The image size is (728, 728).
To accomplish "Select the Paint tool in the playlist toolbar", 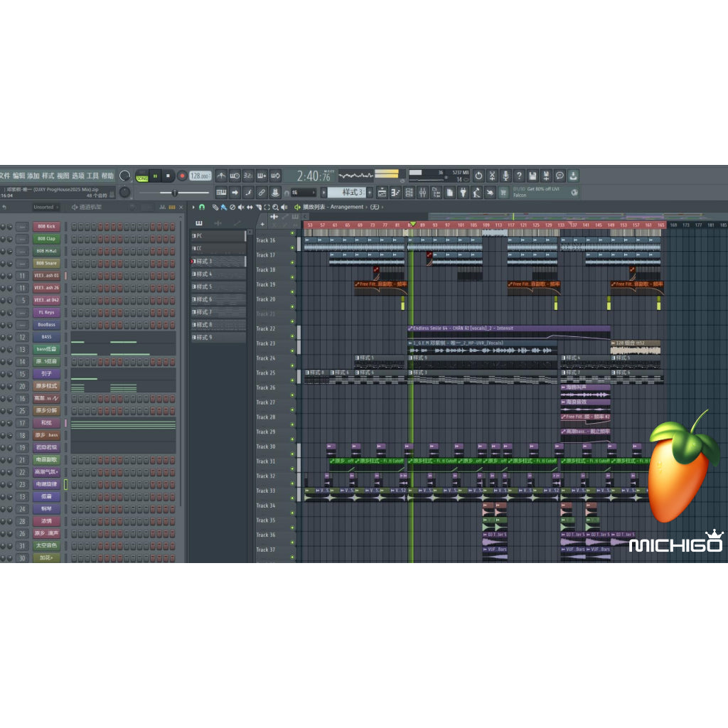I will [x=223, y=207].
